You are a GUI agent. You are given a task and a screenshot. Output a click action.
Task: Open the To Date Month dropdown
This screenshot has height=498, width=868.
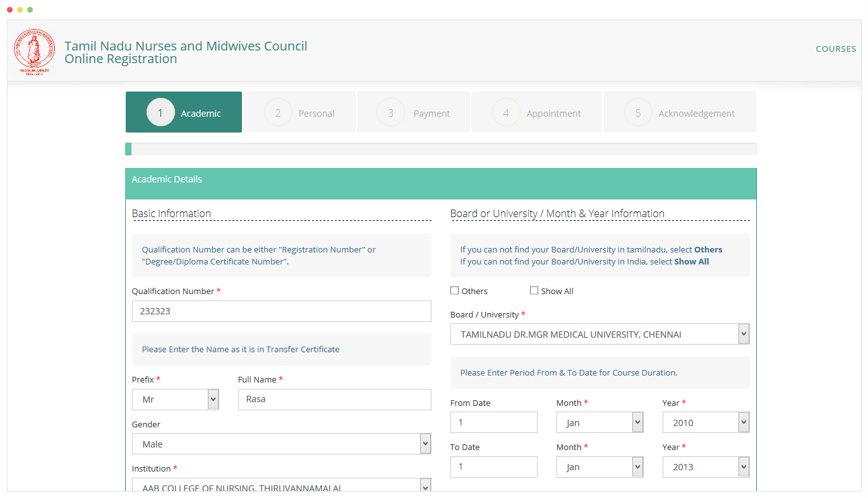(600, 466)
